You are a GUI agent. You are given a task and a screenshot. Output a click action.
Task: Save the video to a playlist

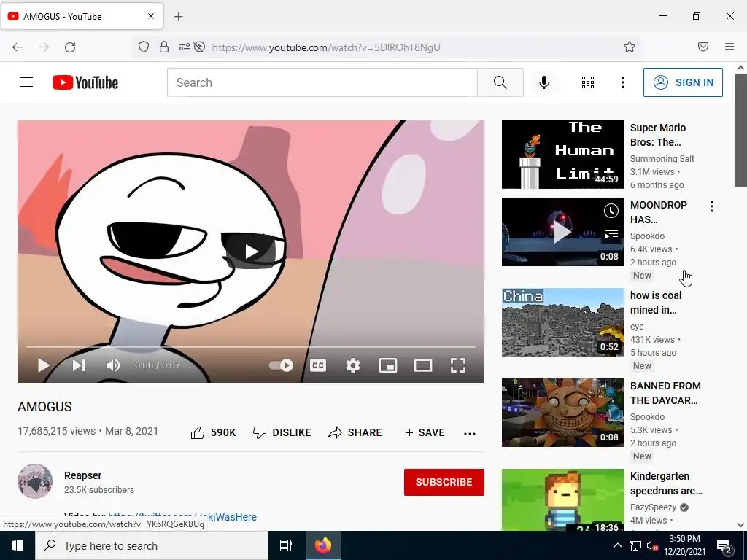421,432
